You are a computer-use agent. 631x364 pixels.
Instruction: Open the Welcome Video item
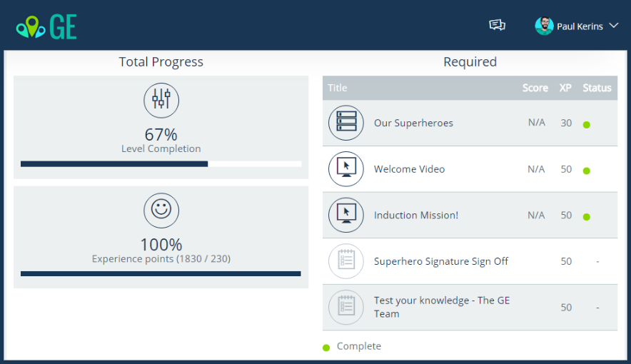click(x=409, y=169)
